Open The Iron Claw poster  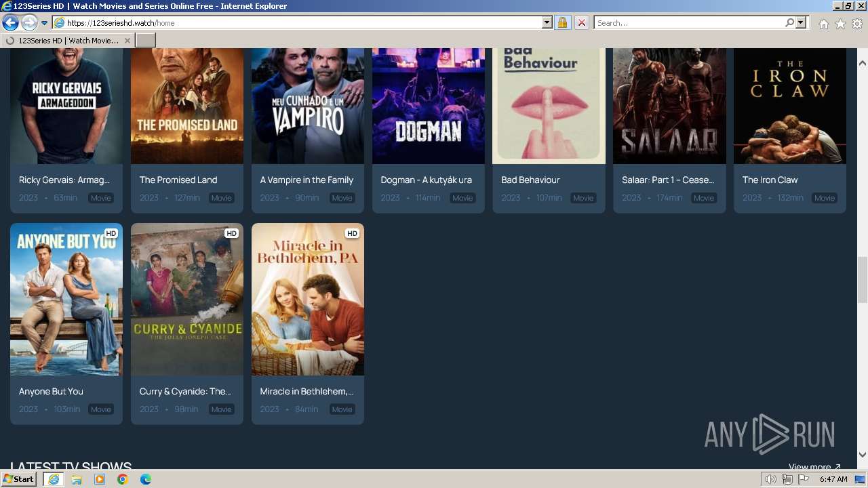tap(790, 106)
